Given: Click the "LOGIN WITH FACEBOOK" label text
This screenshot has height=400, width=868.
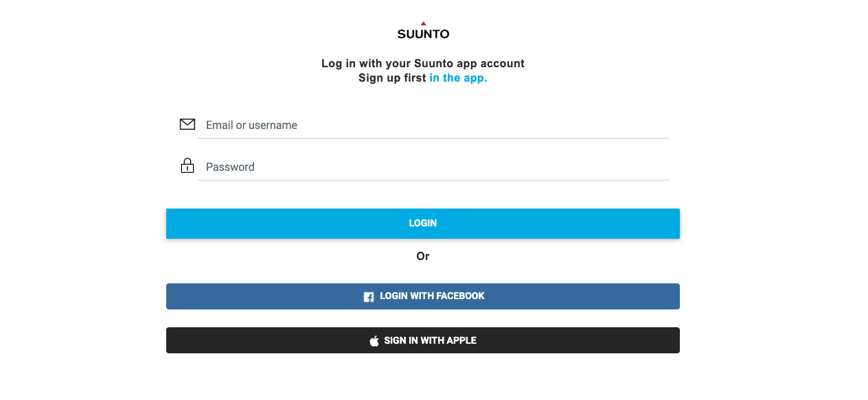Looking at the screenshot, I should coord(432,296).
